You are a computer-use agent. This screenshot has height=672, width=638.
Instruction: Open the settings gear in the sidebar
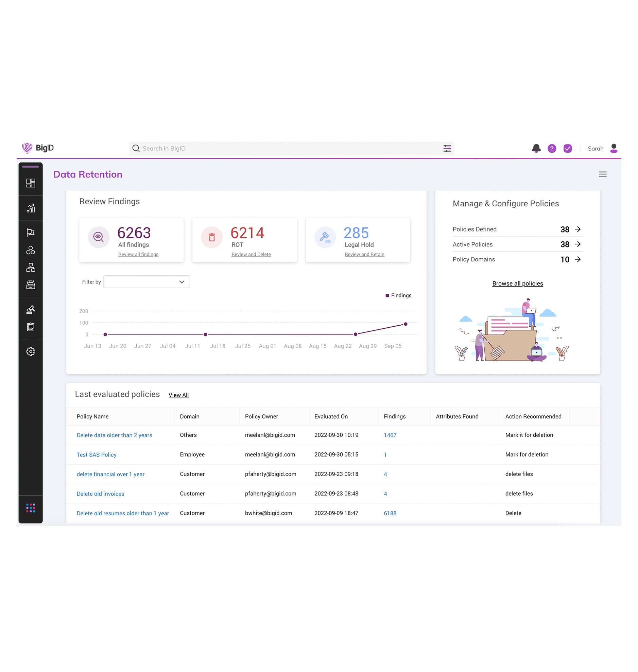click(31, 352)
